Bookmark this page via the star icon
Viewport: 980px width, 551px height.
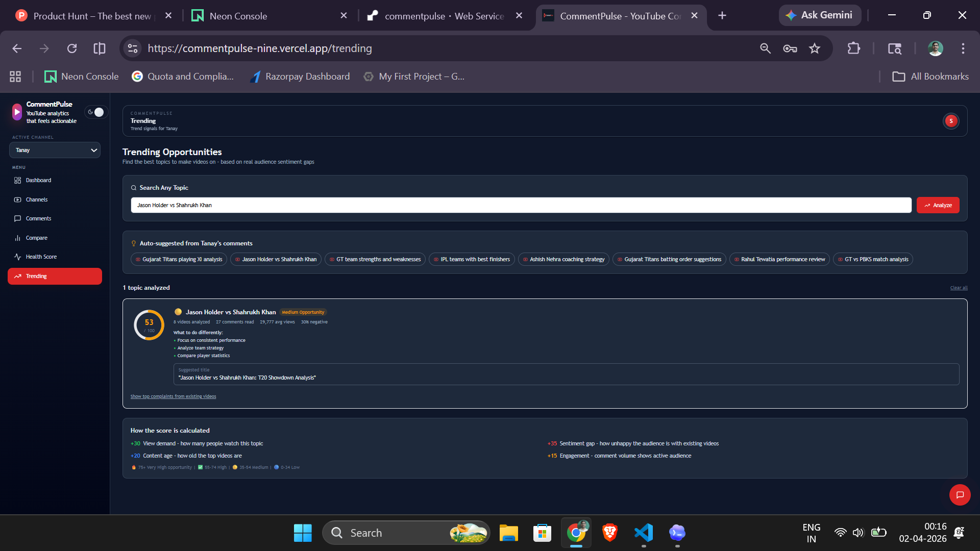[x=815, y=48]
